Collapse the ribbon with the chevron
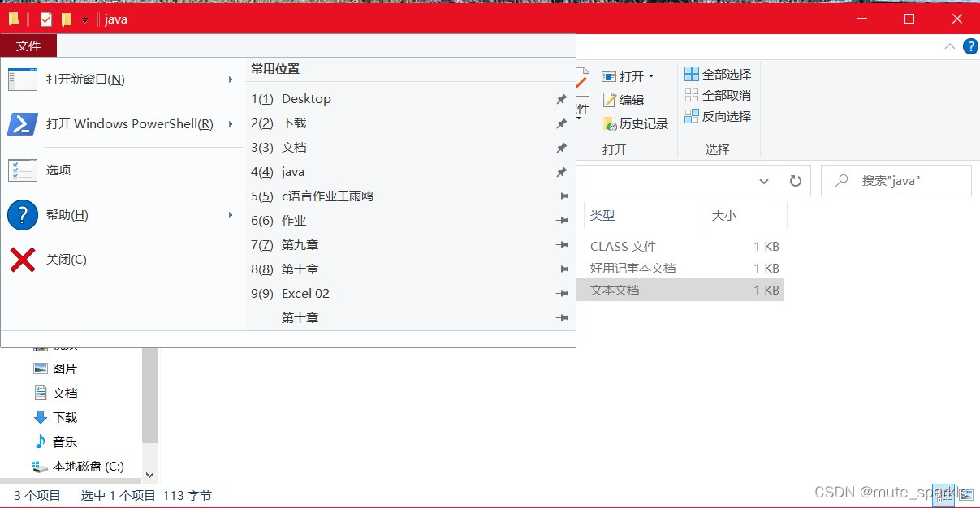This screenshot has height=508, width=980. (x=950, y=46)
